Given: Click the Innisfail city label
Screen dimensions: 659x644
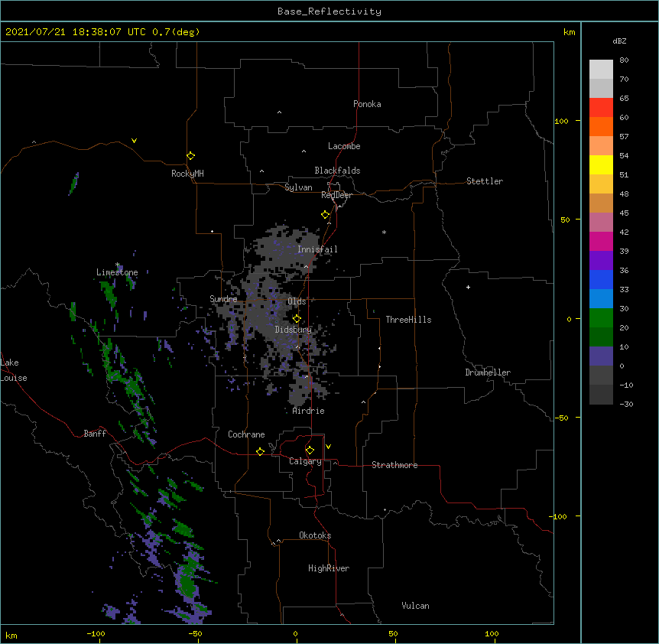Looking at the screenshot, I should tap(317, 249).
